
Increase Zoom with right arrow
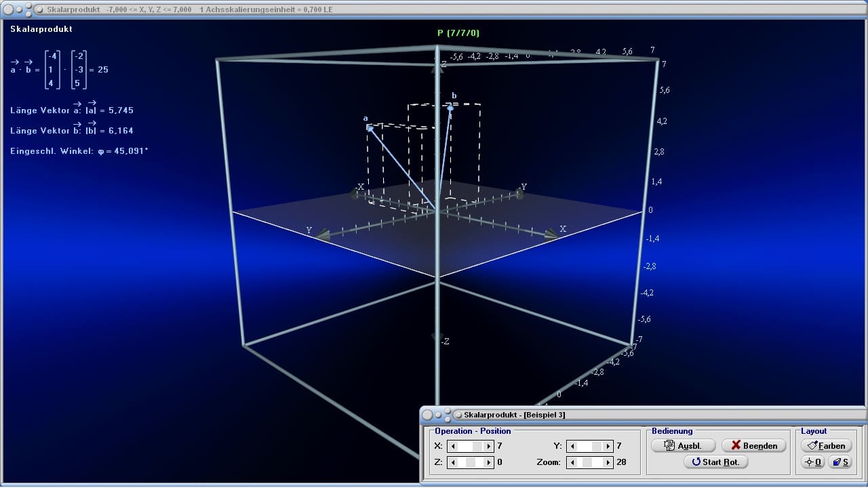pyautogui.click(x=608, y=462)
